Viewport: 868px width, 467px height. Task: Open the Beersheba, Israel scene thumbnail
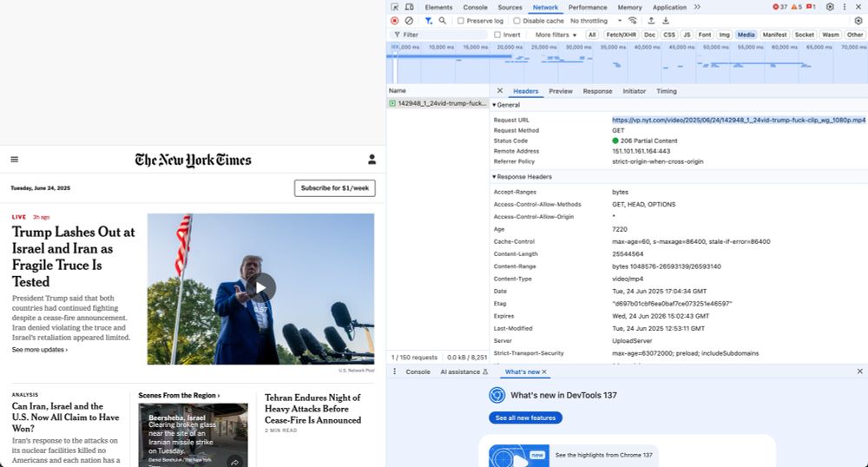tap(194, 435)
